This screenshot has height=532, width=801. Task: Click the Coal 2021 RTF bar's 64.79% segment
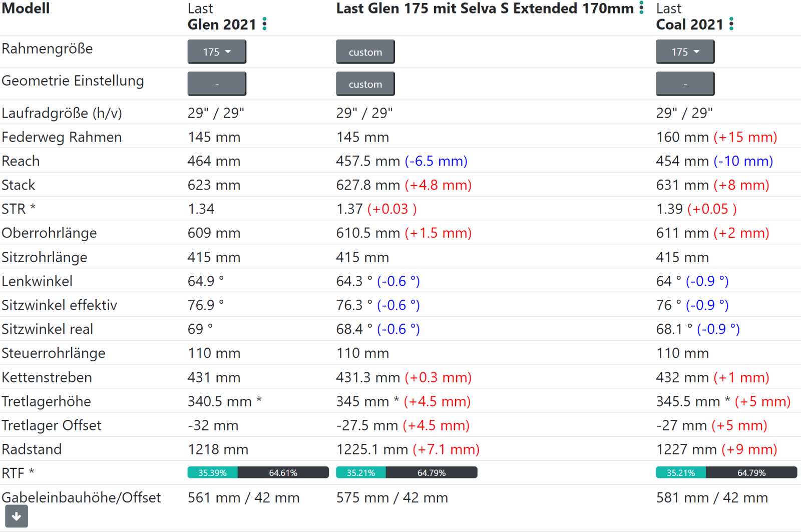point(751,473)
